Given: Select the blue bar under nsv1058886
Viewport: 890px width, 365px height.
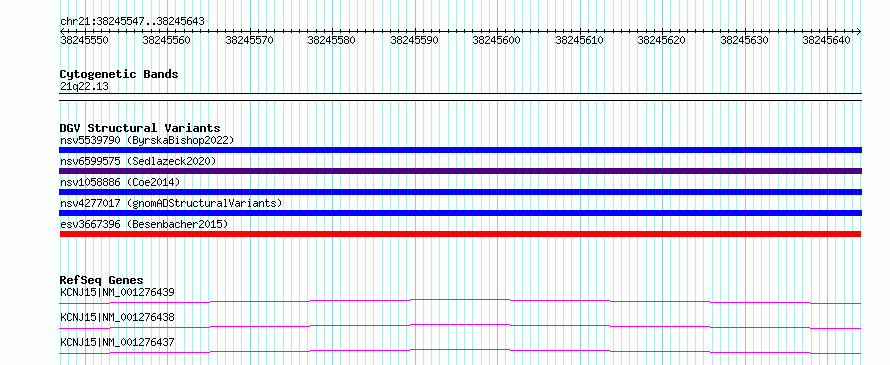Looking at the screenshot, I should [x=460, y=192].
